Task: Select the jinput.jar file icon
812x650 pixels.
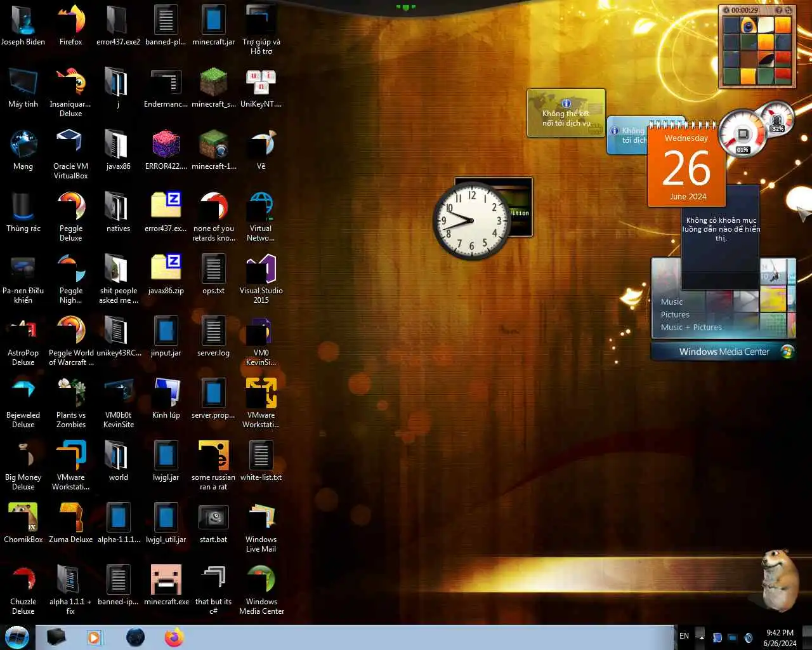Action: click(166, 336)
